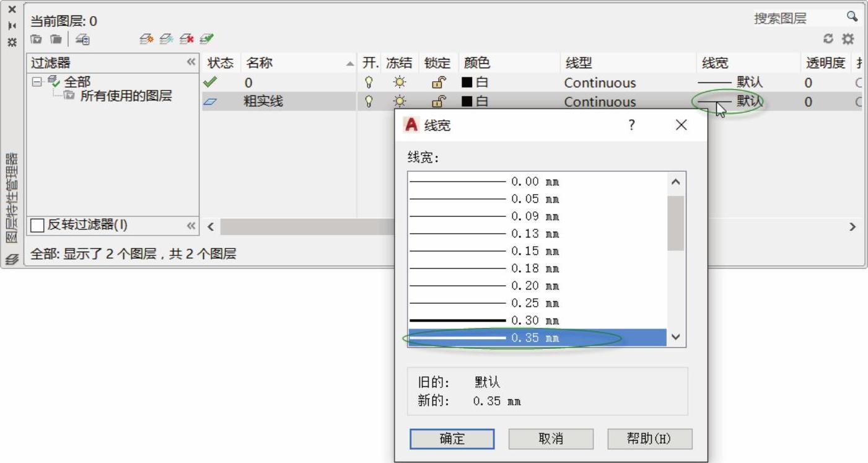This screenshot has width=868, height=463.
Task: Toggle auto-hide on the layer palette
Action: [x=12, y=26]
